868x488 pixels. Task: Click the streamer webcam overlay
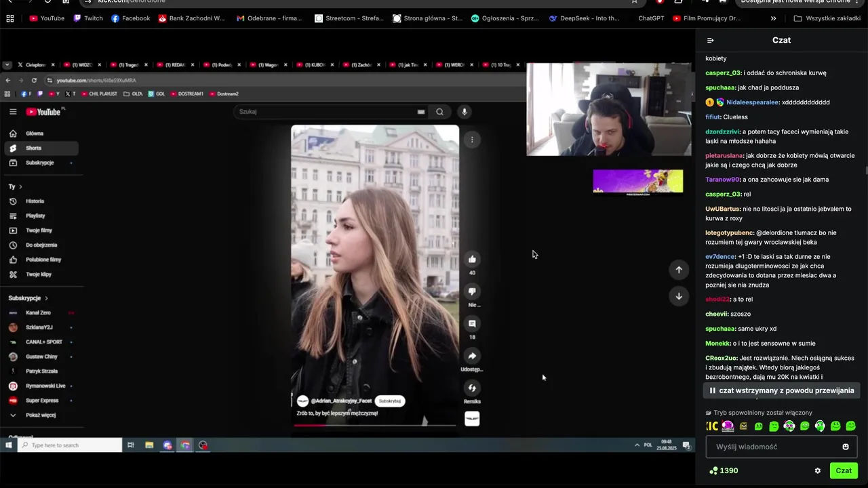609,109
